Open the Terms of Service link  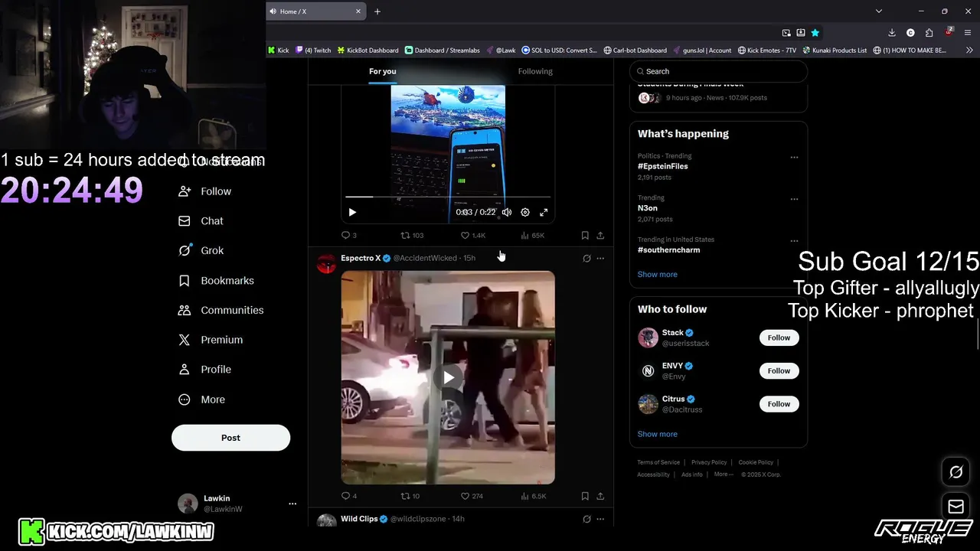658,462
